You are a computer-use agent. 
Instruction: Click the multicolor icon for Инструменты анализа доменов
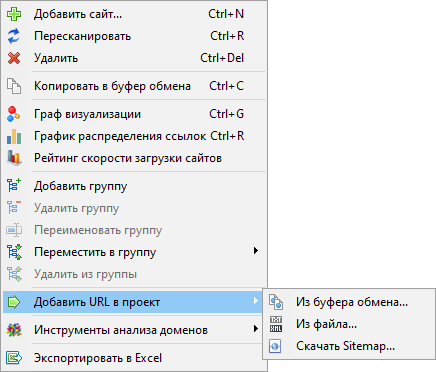14,330
